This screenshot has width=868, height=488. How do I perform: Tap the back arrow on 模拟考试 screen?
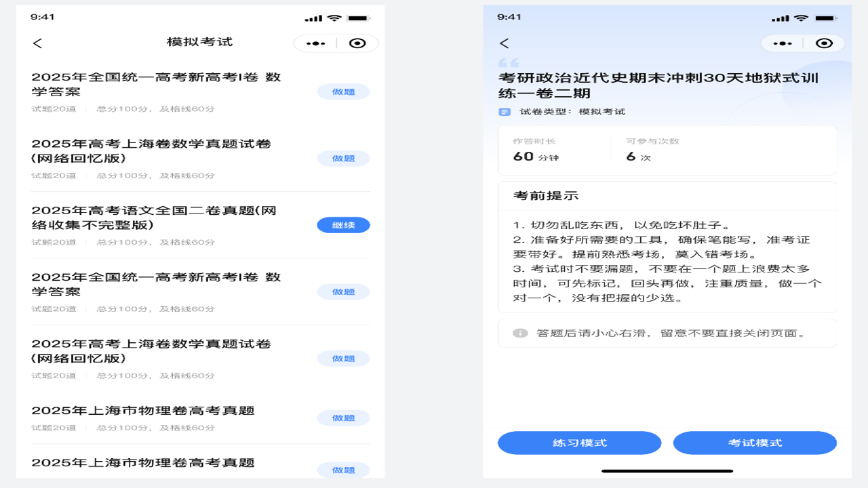point(37,43)
